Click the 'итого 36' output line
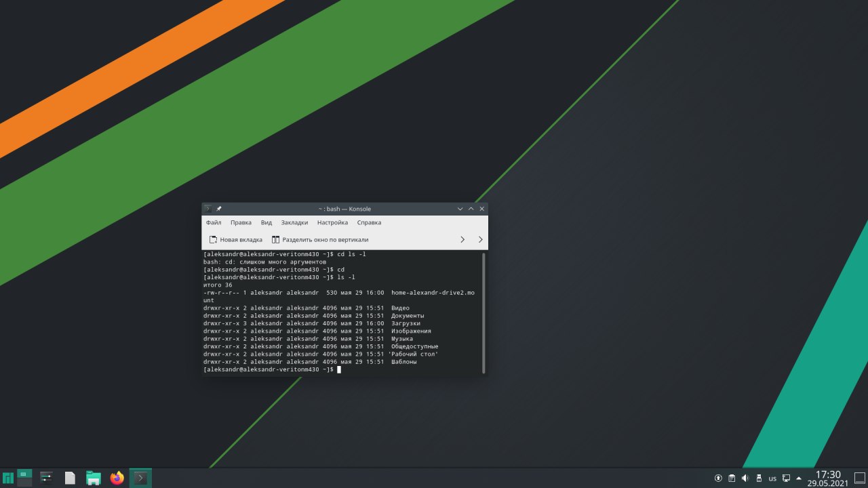The height and width of the screenshot is (488, 868). (218, 285)
